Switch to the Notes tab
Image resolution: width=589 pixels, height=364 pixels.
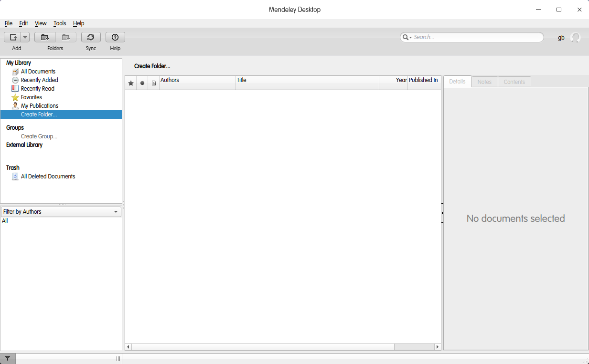(x=484, y=82)
